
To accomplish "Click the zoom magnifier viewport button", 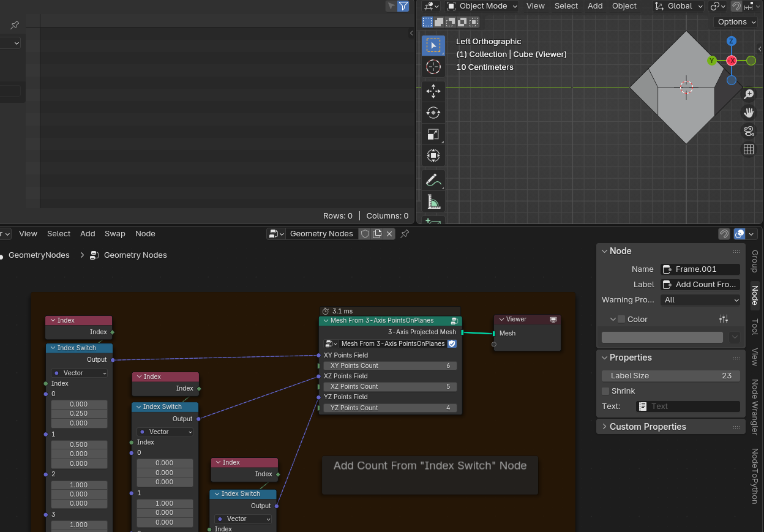I will pyautogui.click(x=748, y=94).
